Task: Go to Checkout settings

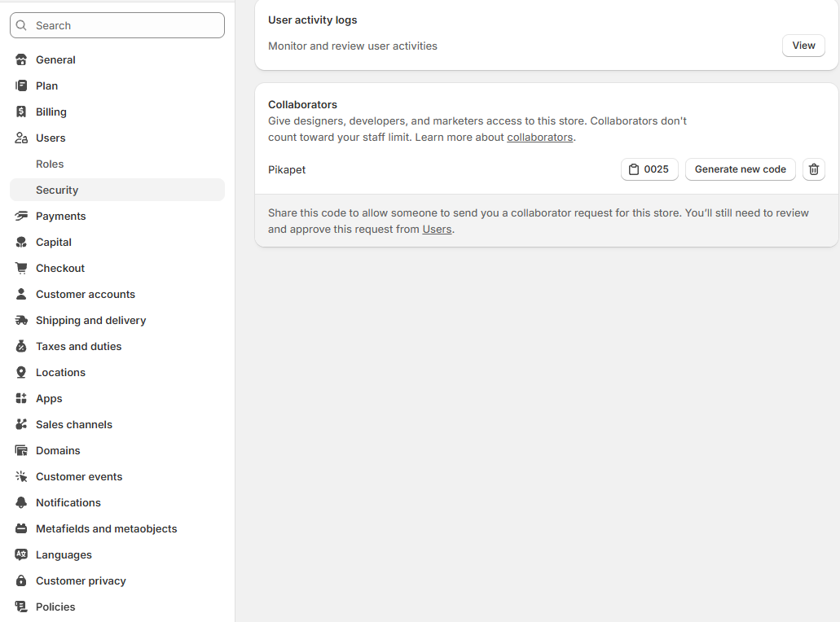Action: [x=117, y=268]
